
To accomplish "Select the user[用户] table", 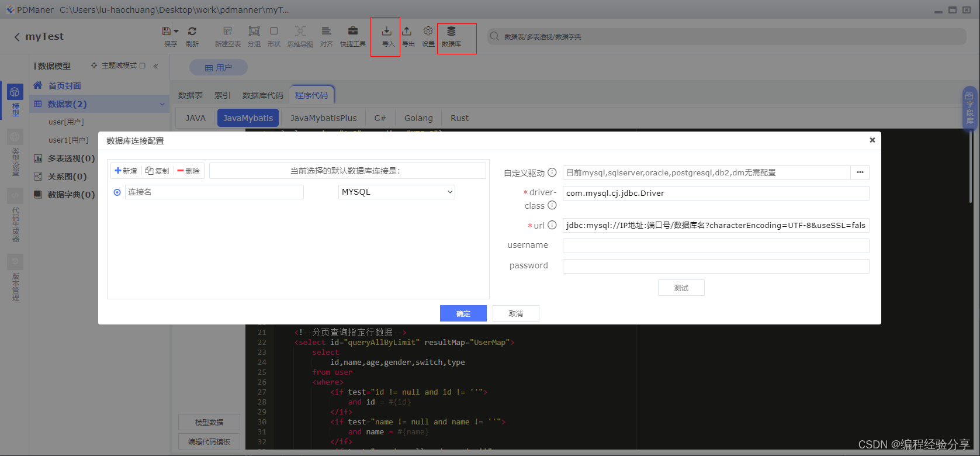I will pyautogui.click(x=66, y=122).
